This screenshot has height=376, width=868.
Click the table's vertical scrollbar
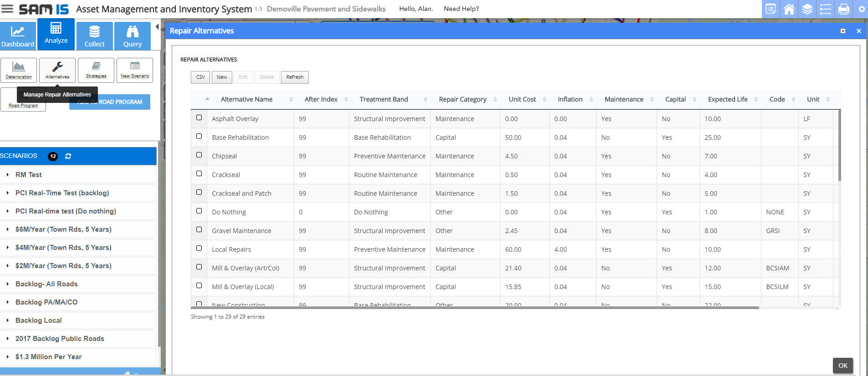839,146
